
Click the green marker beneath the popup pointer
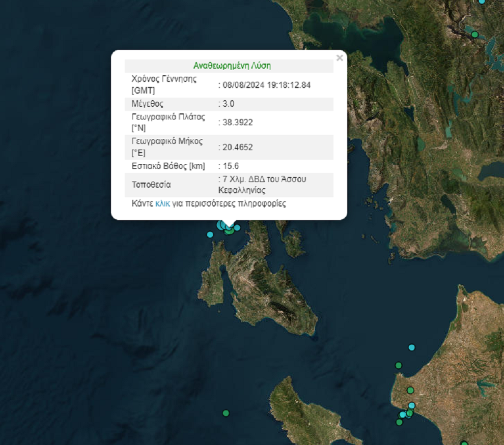point(230,231)
